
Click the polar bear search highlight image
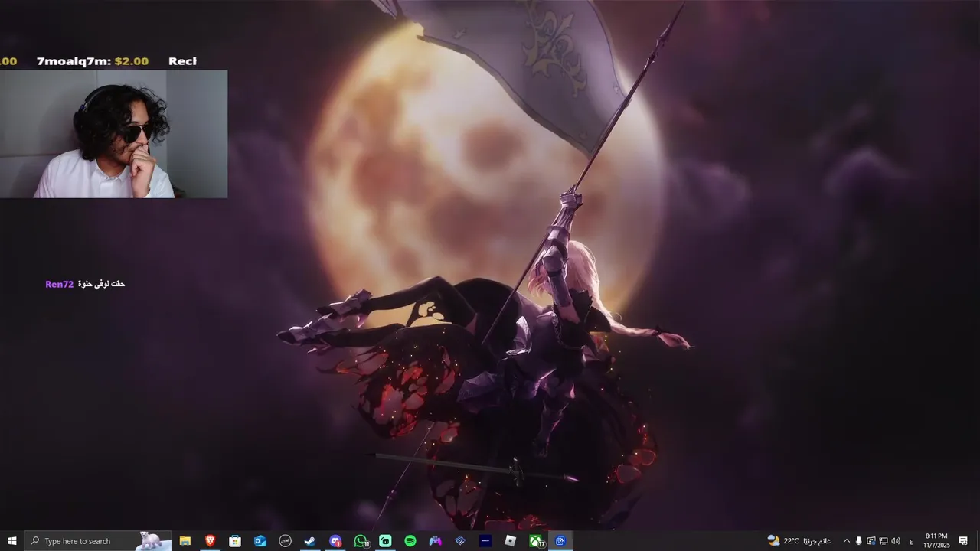click(x=152, y=541)
